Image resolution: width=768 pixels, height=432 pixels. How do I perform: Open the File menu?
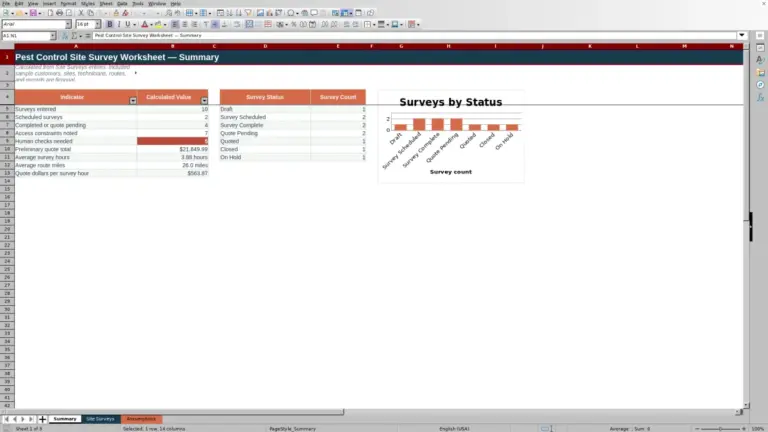(6, 3)
